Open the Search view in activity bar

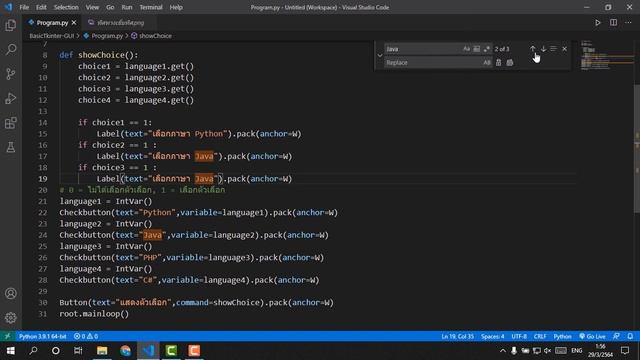coord(11,50)
